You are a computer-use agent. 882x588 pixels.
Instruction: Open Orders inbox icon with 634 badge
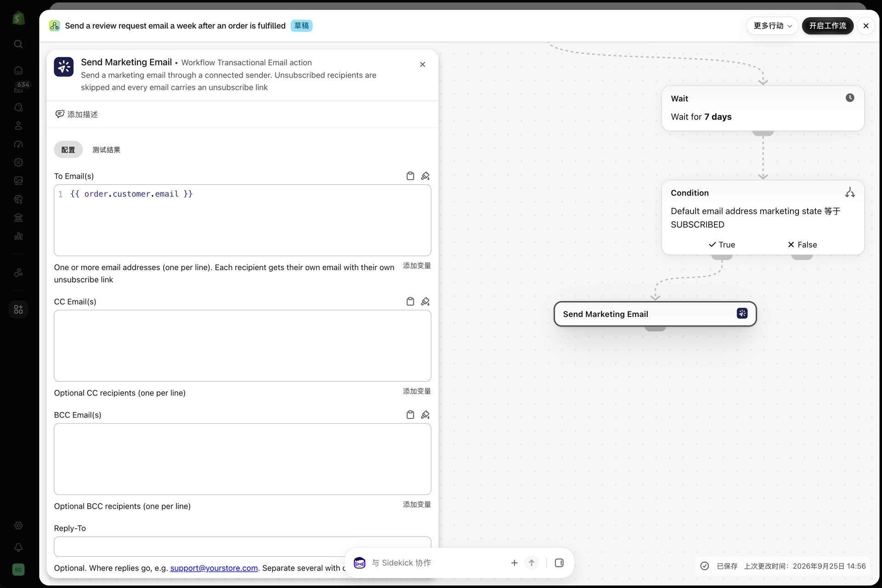[18, 89]
